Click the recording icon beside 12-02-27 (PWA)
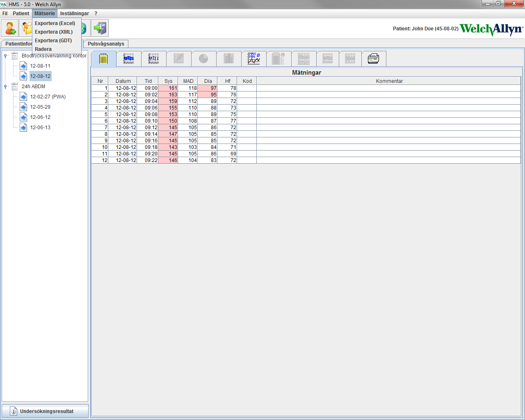Screen dimensions: 525x420 tap(23, 97)
